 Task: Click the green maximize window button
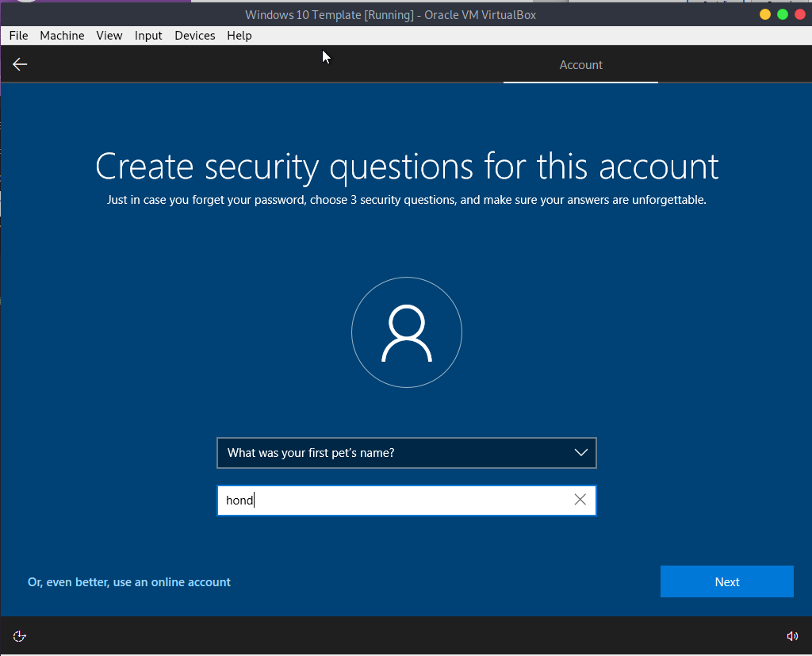783,14
